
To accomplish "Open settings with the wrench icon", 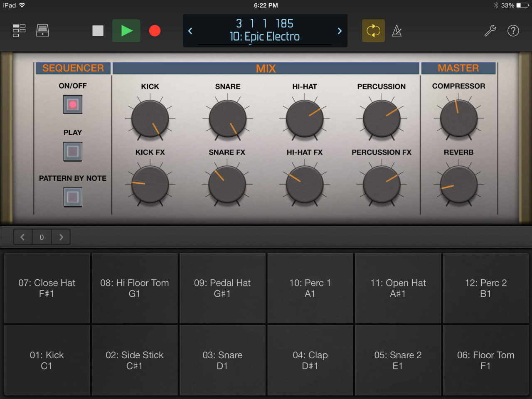I will coord(490,31).
